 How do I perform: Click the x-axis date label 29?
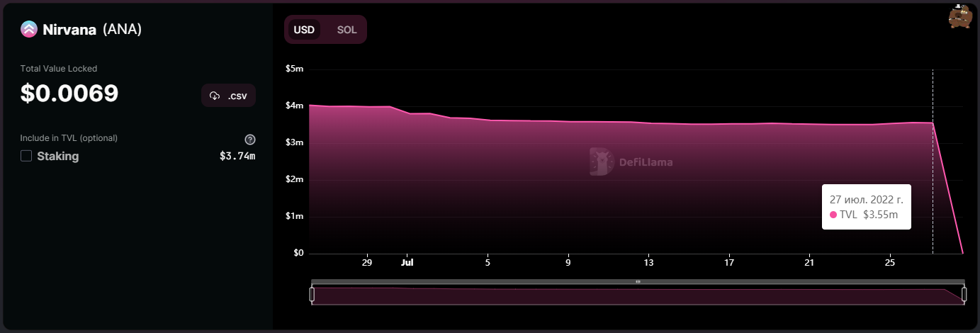[367, 262]
